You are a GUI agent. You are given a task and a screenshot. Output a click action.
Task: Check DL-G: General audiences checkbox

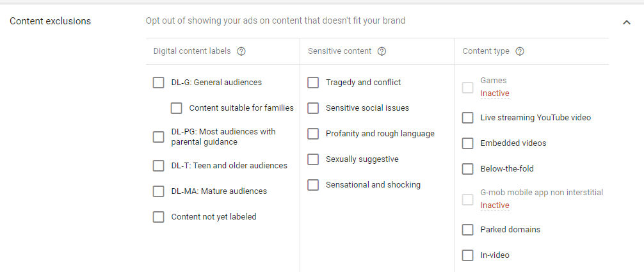(159, 83)
